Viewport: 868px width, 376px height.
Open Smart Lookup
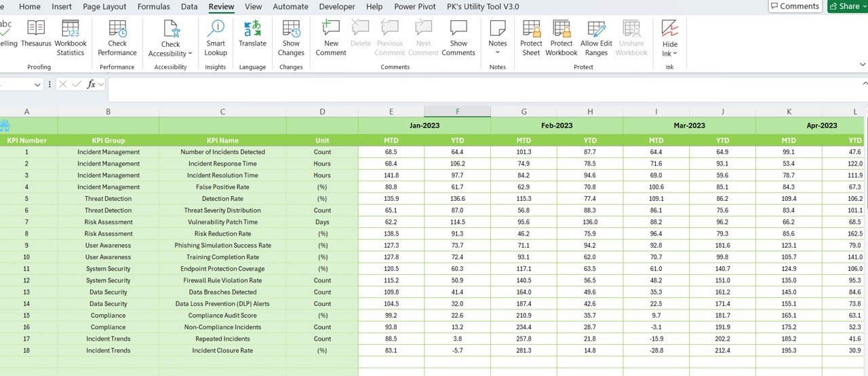tap(216, 38)
